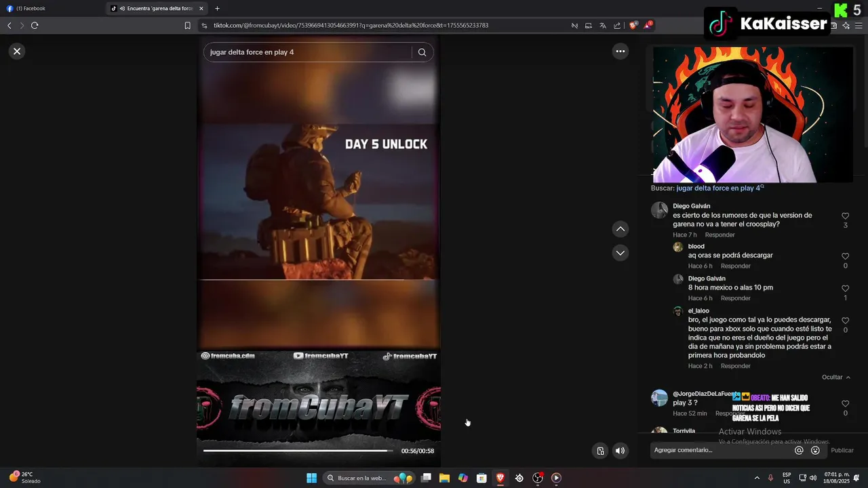Seek using the video progress bar
868x488 pixels.
click(298, 451)
